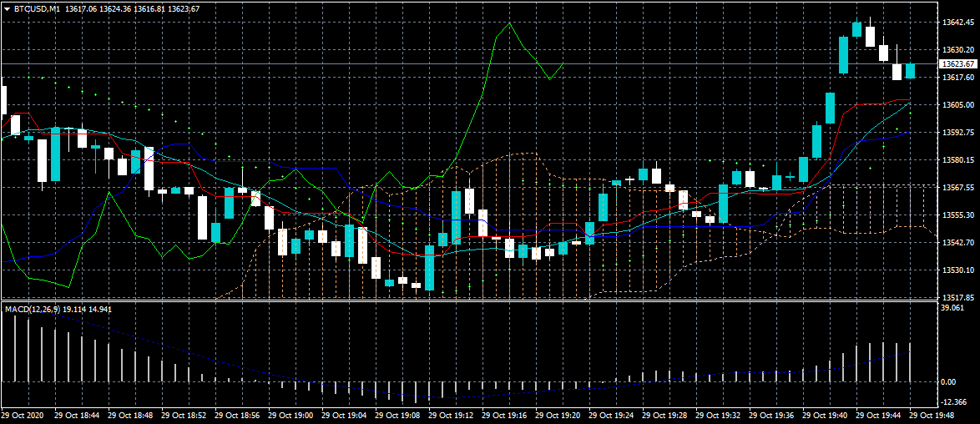Click price axis level 13530.10
The image size is (980, 424).
coord(958,270)
